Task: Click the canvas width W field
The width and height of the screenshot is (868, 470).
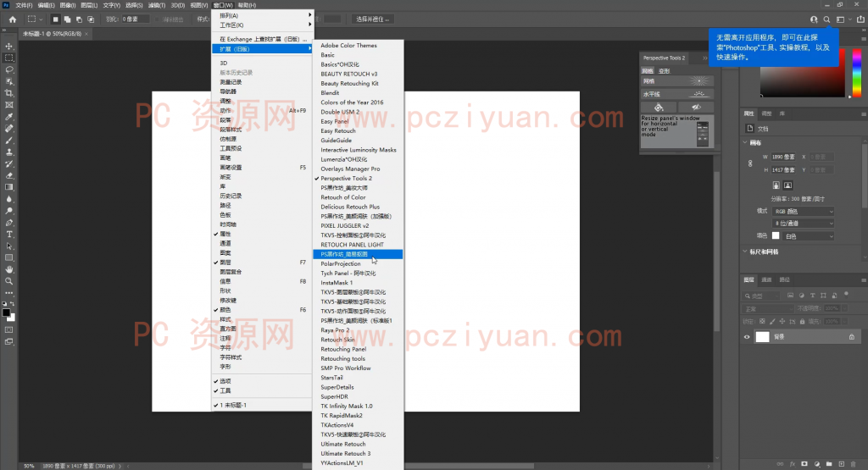Action: pos(784,157)
